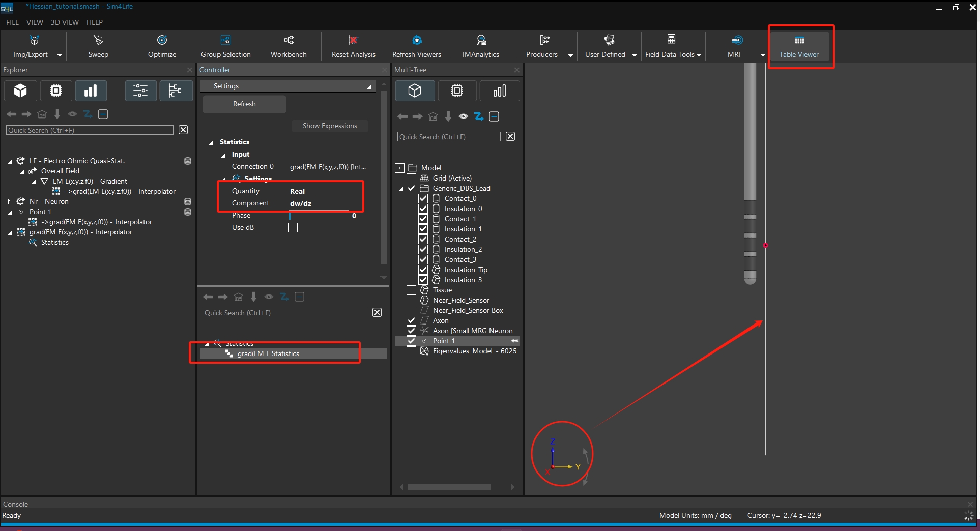
Task: Open the Workbench tool
Action: click(289, 46)
